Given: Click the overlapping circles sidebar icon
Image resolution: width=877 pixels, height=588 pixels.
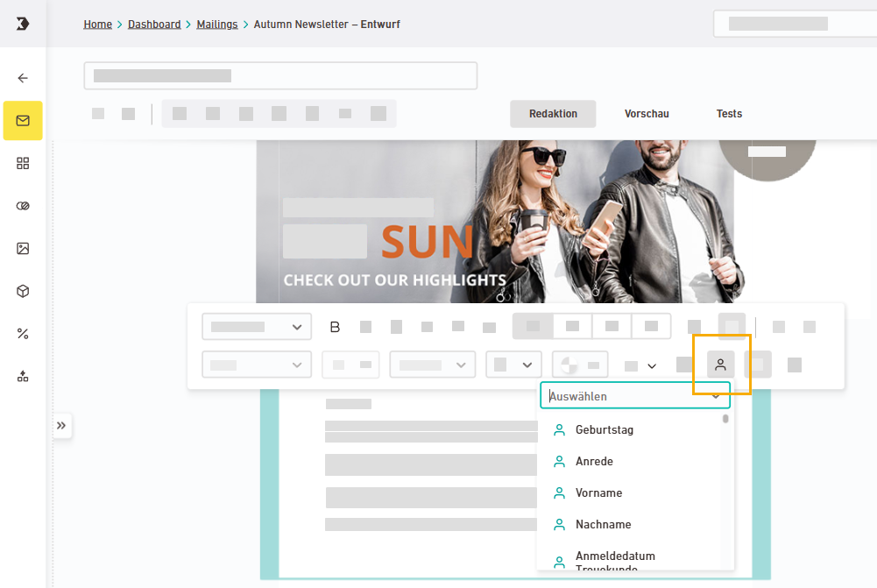Looking at the screenshot, I should [23, 206].
